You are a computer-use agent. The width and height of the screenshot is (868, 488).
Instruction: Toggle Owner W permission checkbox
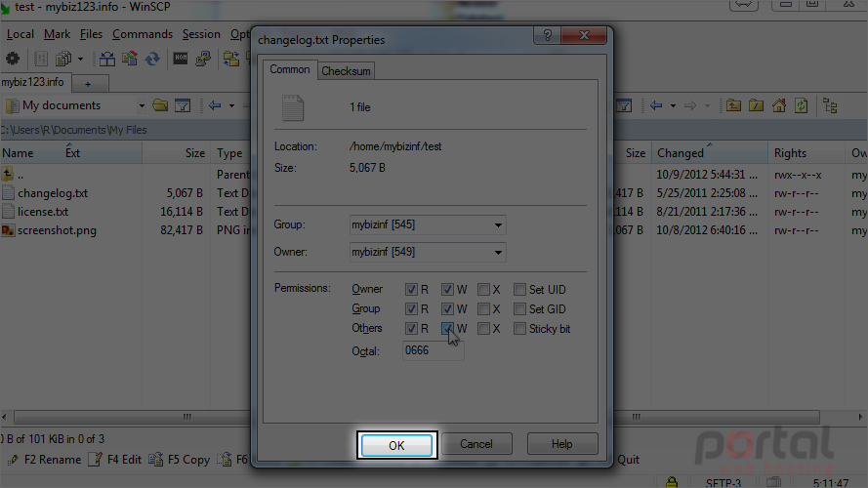447,289
